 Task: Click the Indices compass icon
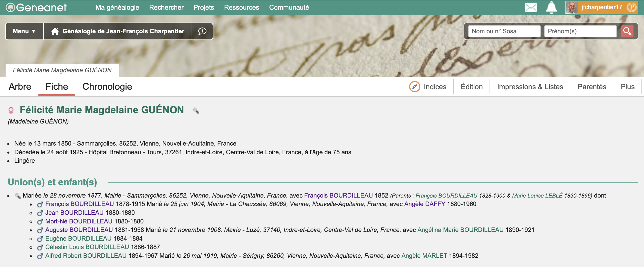(x=414, y=87)
